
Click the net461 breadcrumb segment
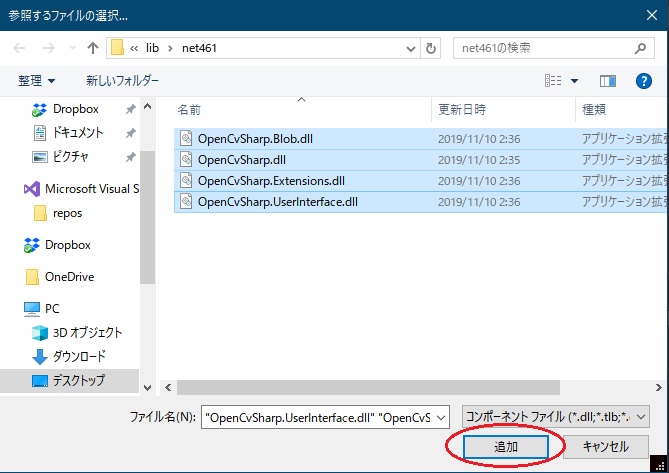pyautogui.click(x=199, y=48)
